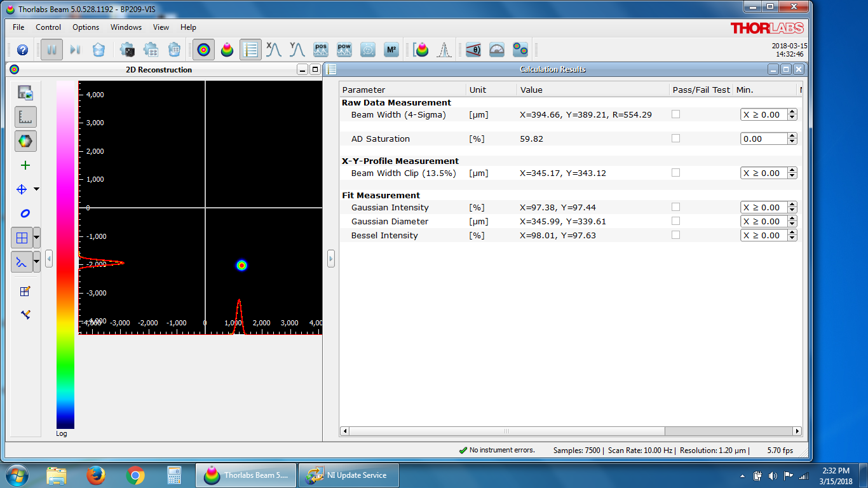Click the Log color scale bar
The height and width of the screenshot is (488, 868).
tap(65, 255)
